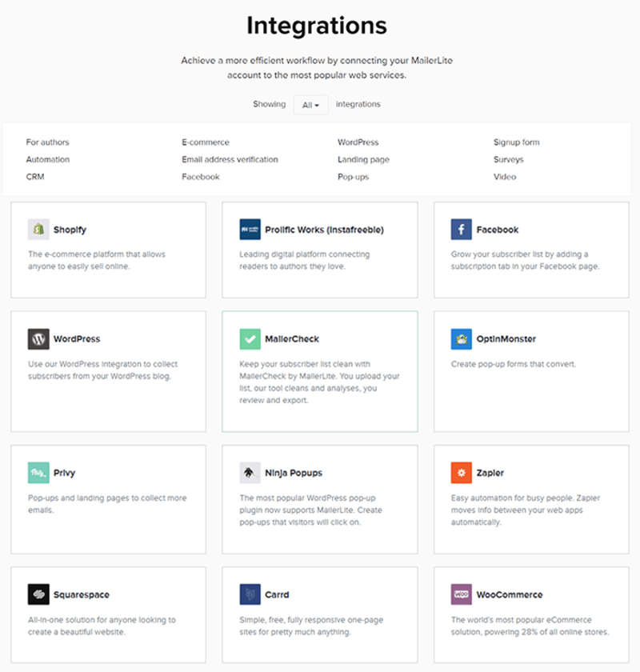Image resolution: width=640 pixels, height=672 pixels.
Task: Click the MailerCheck green checkmark icon
Action: 250,338
